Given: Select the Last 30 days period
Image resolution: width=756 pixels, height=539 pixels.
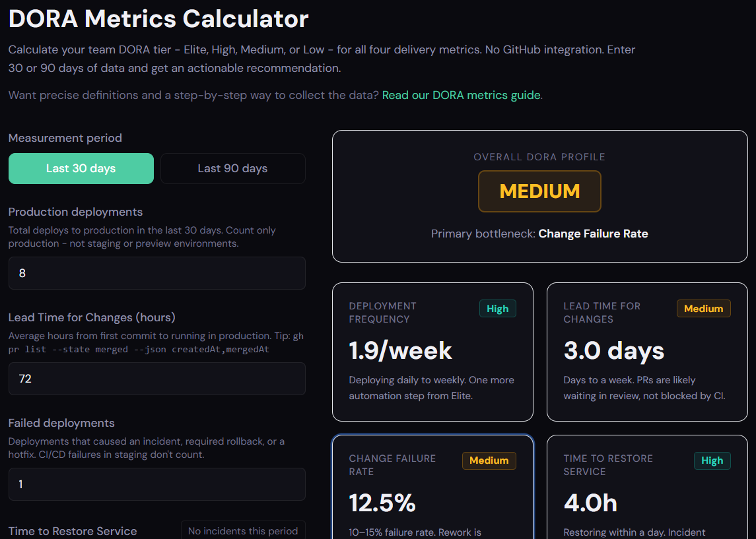Looking at the screenshot, I should [81, 169].
